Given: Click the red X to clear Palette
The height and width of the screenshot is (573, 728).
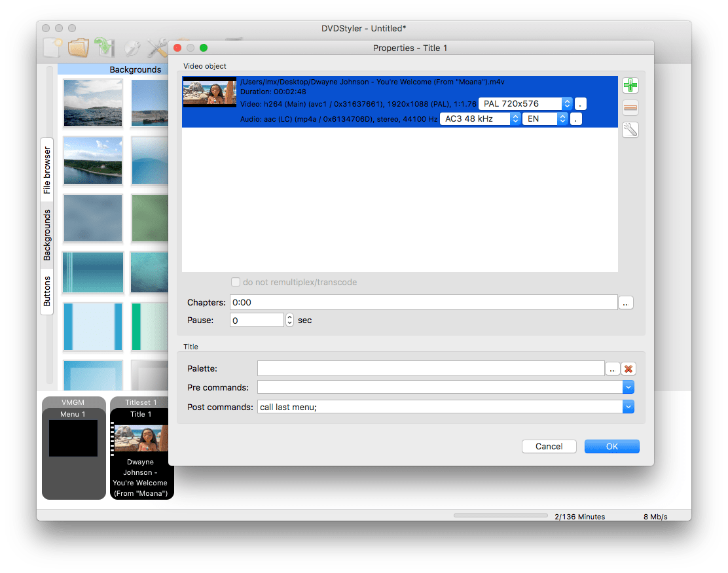Looking at the screenshot, I should click(x=628, y=368).
